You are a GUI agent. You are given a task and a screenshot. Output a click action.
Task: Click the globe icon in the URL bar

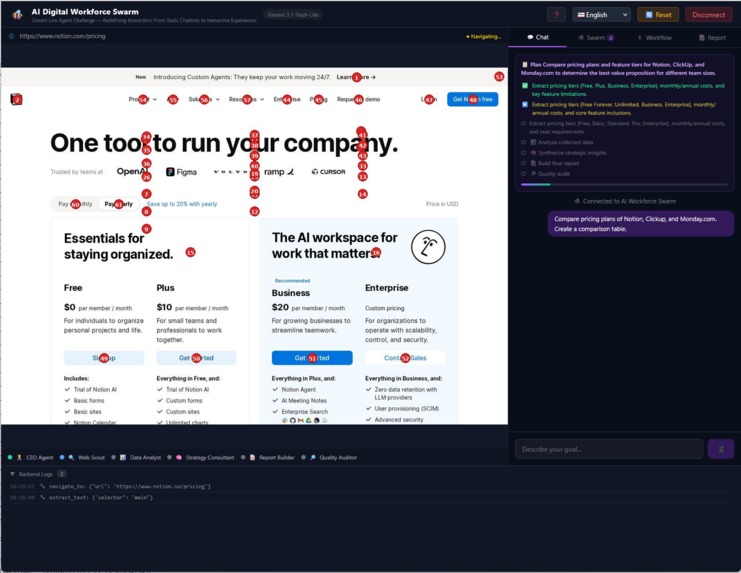click(11, 36)
